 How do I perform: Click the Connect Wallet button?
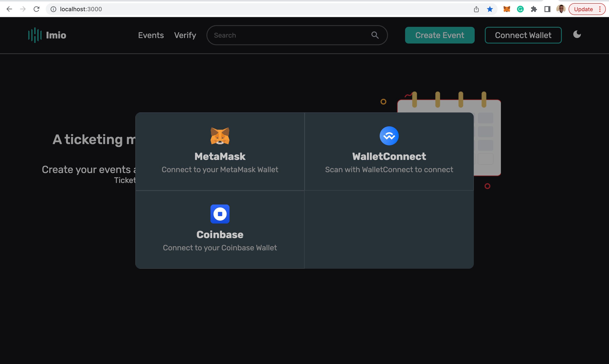point(523,35)
